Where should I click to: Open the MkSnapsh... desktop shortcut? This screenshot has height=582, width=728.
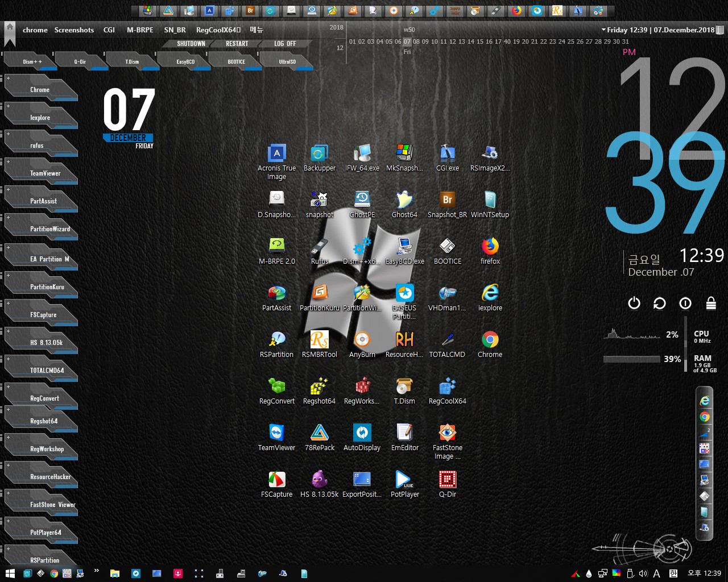(x=404, y=158)
